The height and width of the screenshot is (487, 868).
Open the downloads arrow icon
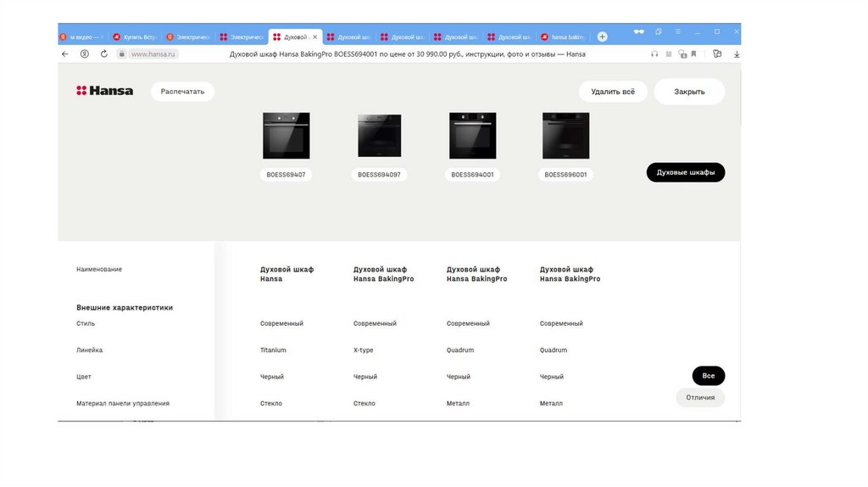point(737,54)
